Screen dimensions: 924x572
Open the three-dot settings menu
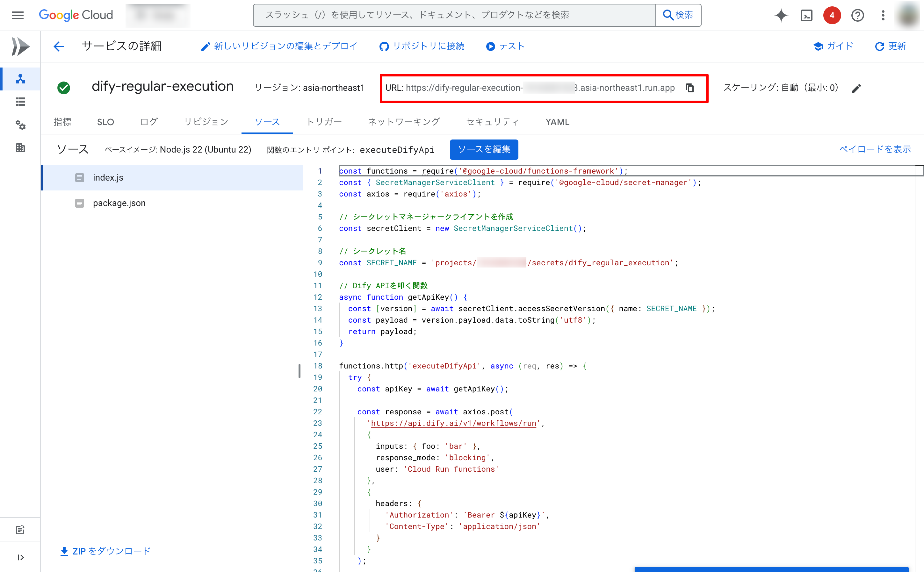(x=883, y=15)
